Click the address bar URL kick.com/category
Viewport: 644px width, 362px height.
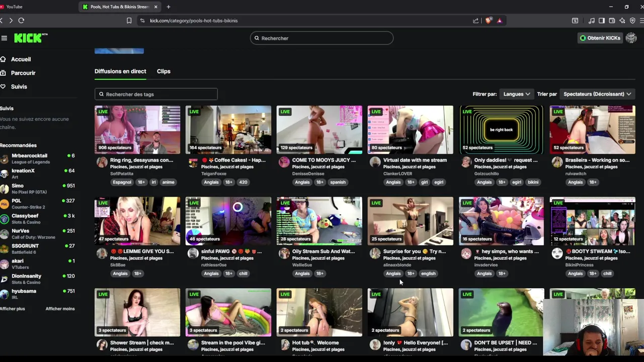pos(194,21)
